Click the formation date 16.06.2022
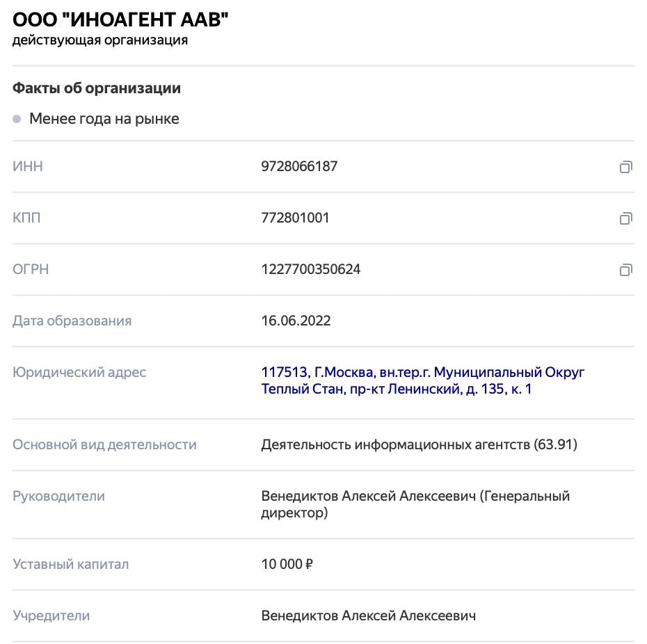 click(x=296, y=321)
